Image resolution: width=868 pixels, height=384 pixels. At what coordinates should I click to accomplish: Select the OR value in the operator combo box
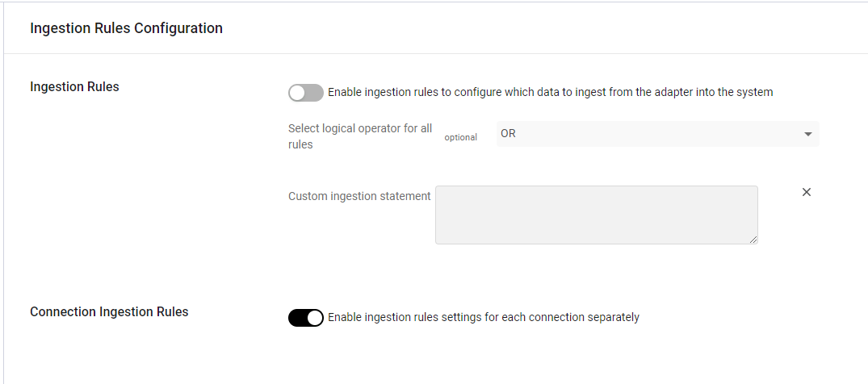click(x=508, y=134)
